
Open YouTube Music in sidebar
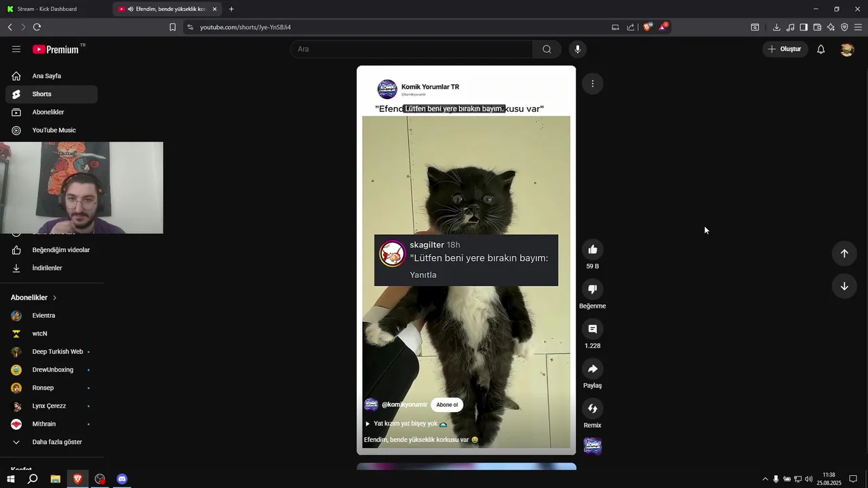click(x=52, y=130)
